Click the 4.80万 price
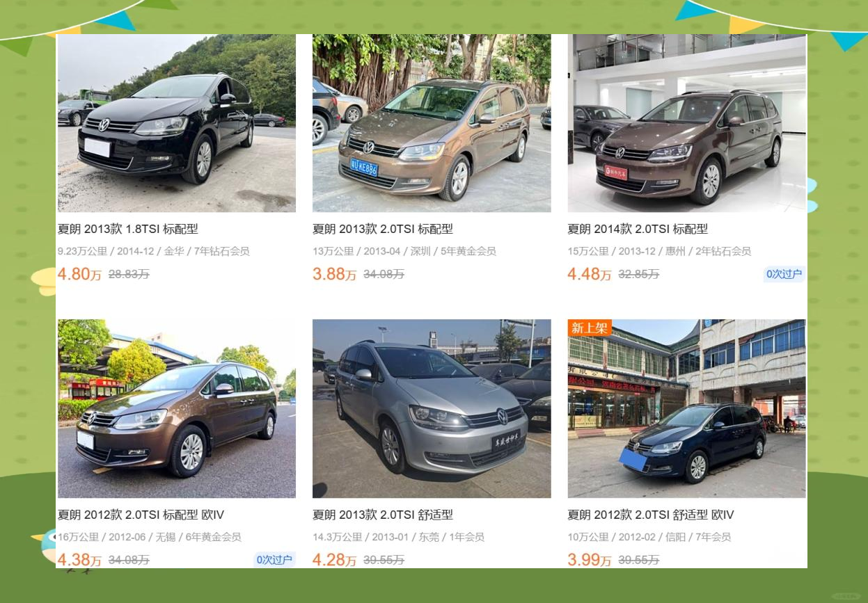This screenshot has height=603, width=868. tap(79, 274)
